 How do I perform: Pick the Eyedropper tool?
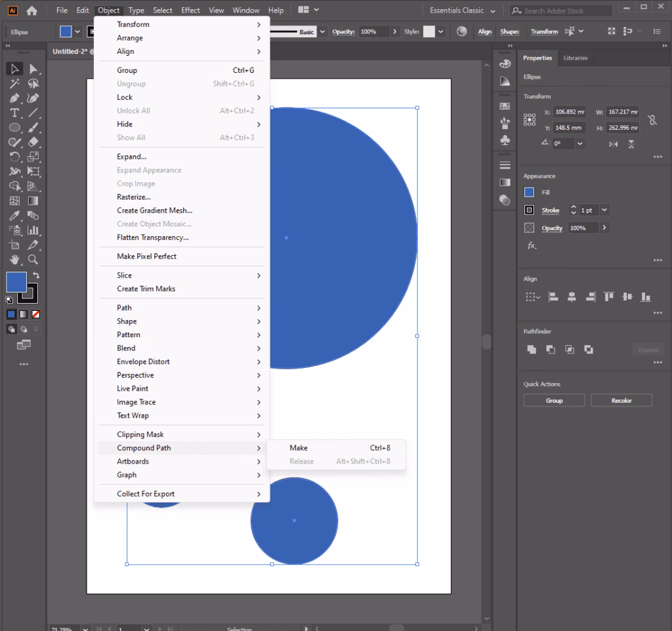(14, 216)
